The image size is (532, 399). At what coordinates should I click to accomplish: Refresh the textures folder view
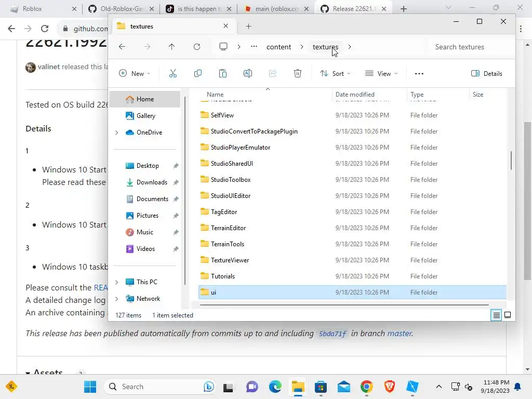(x=197, y=47)
